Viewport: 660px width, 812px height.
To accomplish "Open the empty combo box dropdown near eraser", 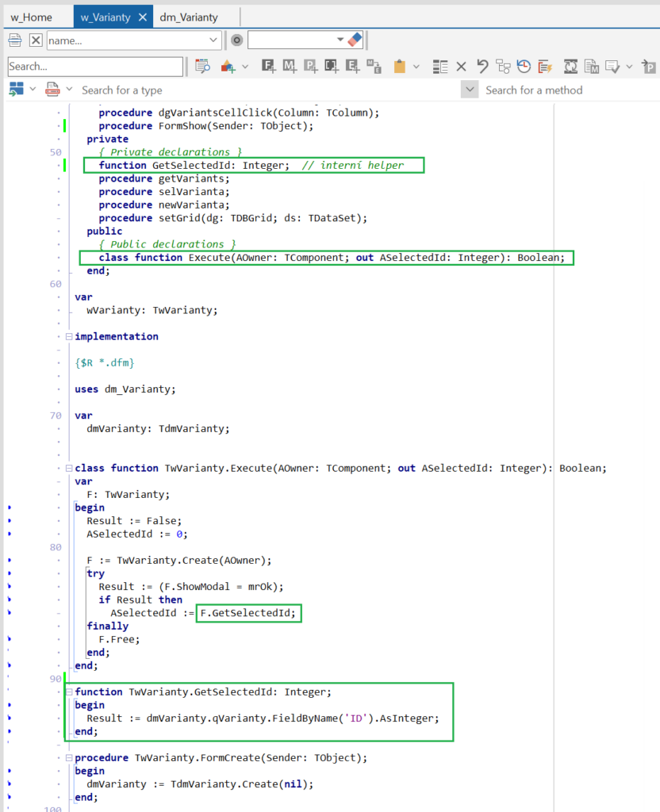I will pyautogui.click(x=340, y=40).
